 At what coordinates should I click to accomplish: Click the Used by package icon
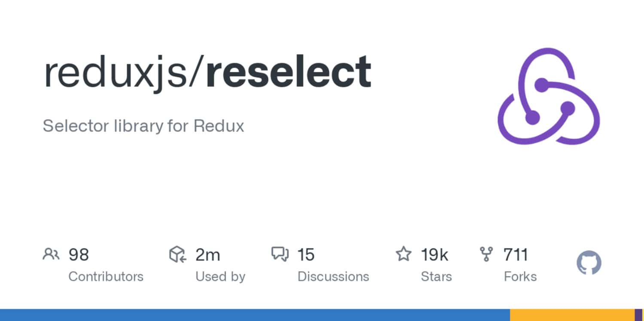click(x=177, y=254)
